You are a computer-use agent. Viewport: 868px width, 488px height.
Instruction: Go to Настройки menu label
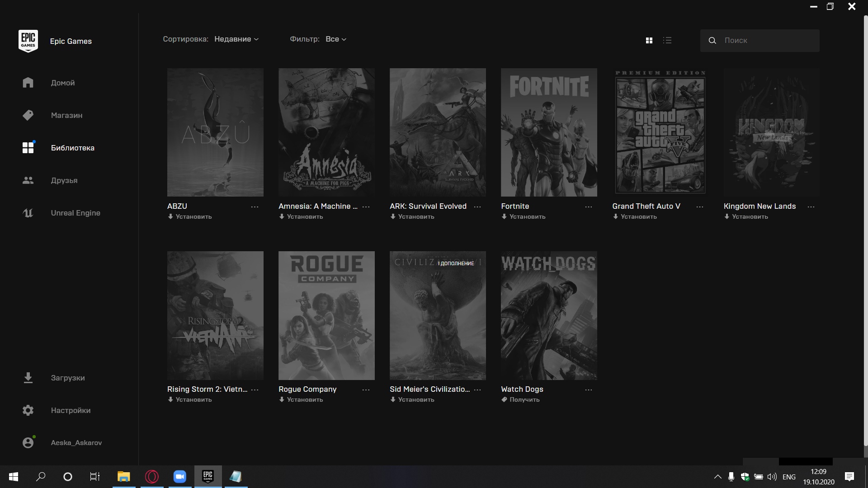tap(71, 411)
